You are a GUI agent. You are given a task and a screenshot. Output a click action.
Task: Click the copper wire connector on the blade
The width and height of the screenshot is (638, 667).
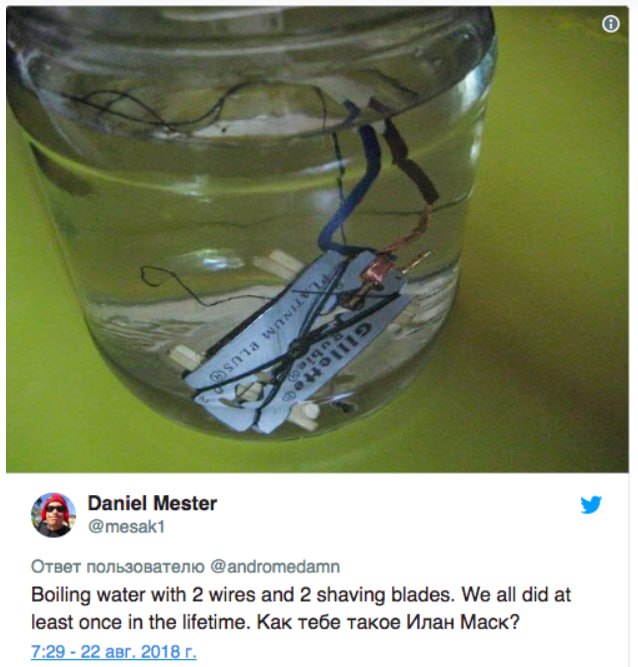[x=374, y=272]
